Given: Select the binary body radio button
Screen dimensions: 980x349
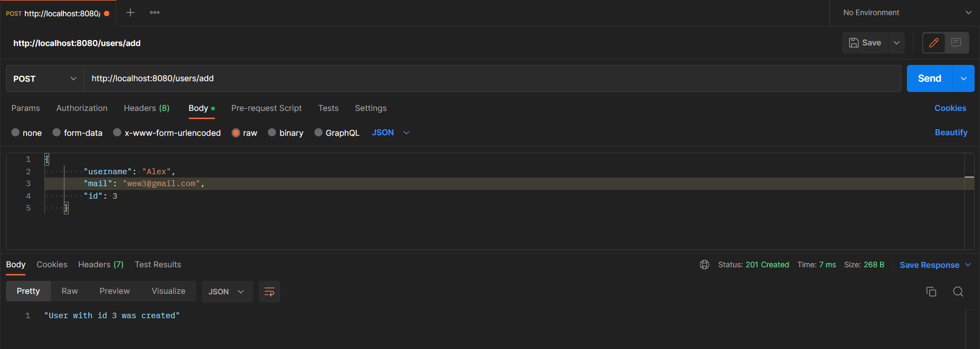Looking at the screenshot, I should tap(272, 133).
